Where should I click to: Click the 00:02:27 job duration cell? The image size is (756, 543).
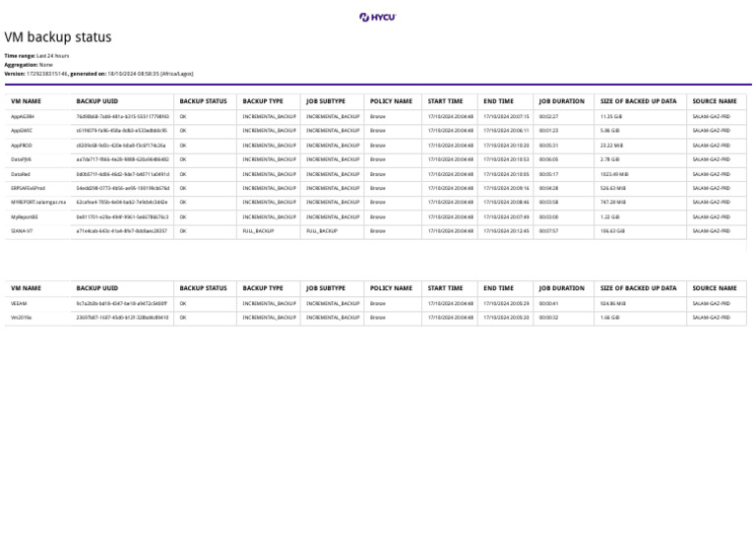tap(548, 117)
